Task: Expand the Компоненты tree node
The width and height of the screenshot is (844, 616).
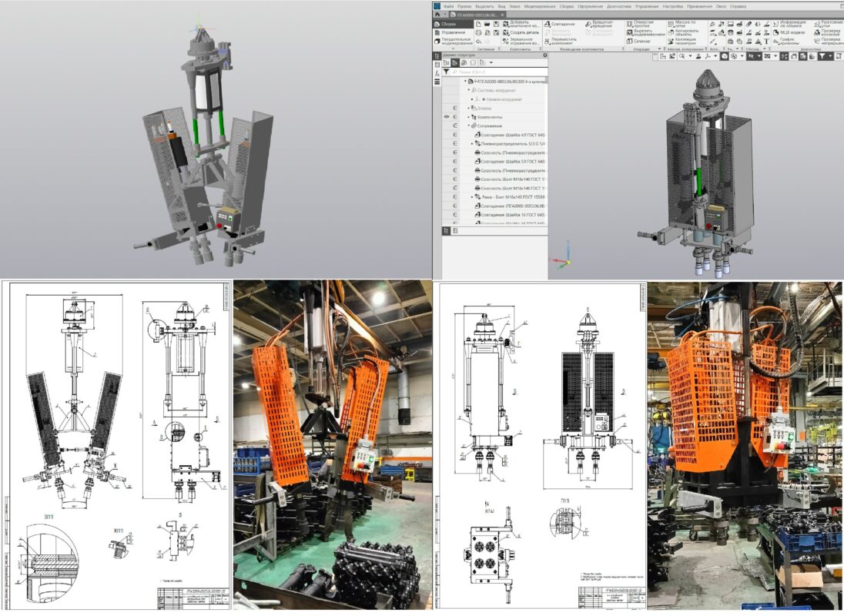Action: [468, 117]
